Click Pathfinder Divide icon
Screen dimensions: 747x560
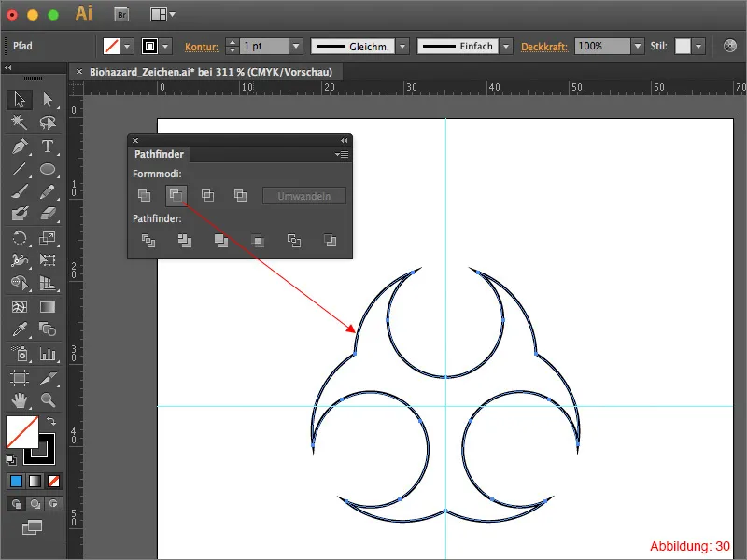[x=148, y=241]
